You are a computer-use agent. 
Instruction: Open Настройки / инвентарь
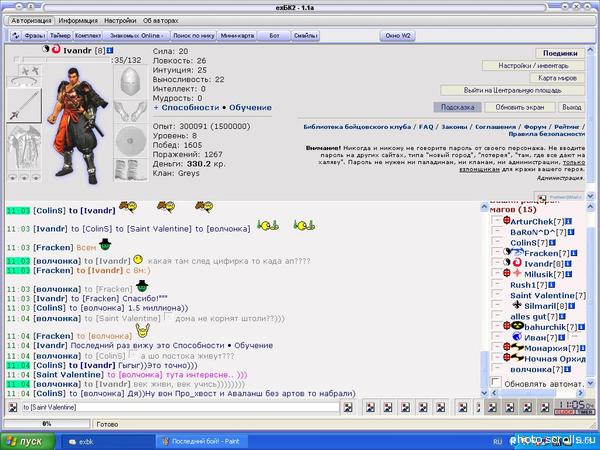point(533,66)
